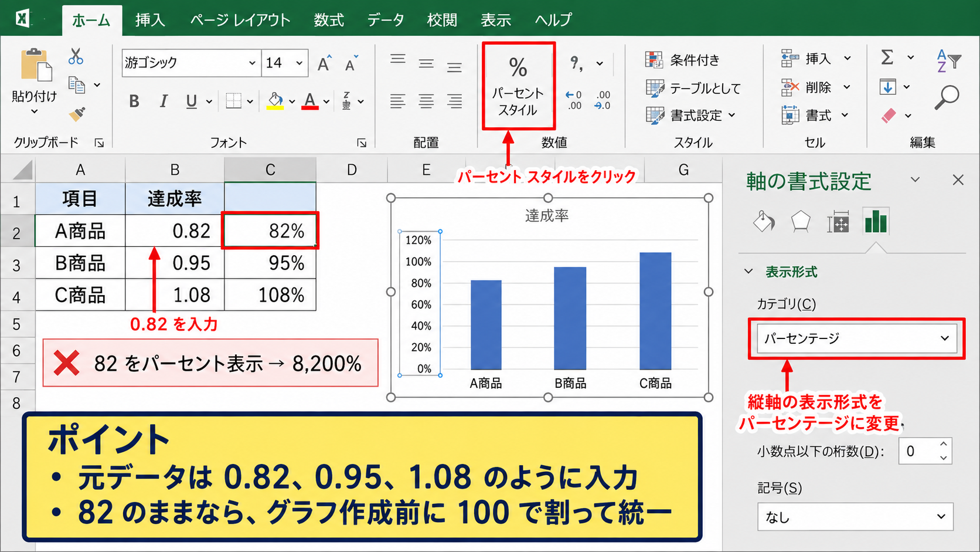Open Conditional Formatting (条件付き)
Image resolution: width=980 pixels, height=552 pixels.
click(x=682, y=60)
